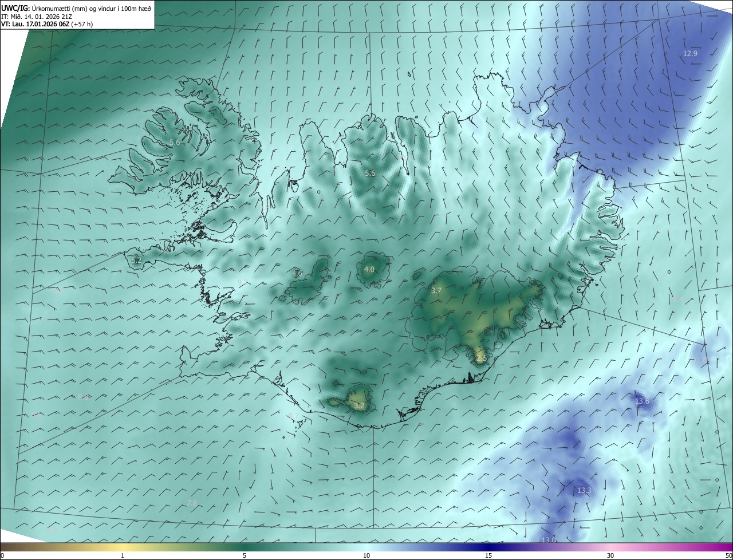The height and width of the screenshot is (560, 733).
Task: Click the 13.3 value label in the south sea
Action: pos(584,490)
